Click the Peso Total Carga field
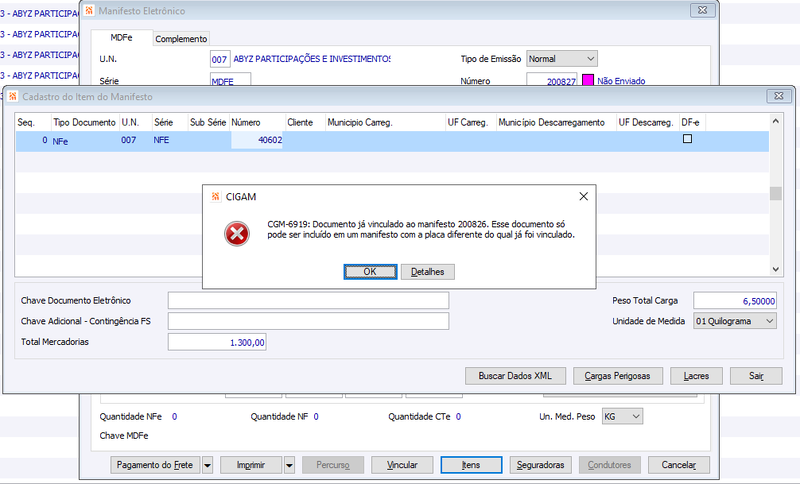 [735, 301]
